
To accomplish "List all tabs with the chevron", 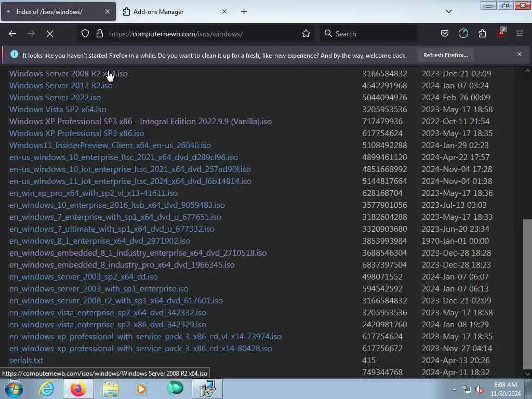I will tap(448, 11).
